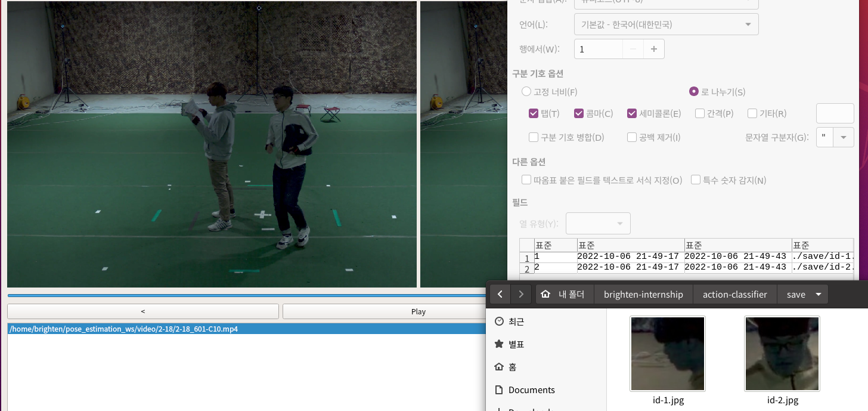The image size is (868, 411).
Task: Select the 2-18_601-C10.mp4 path in list
Action: tap(247, 329)
